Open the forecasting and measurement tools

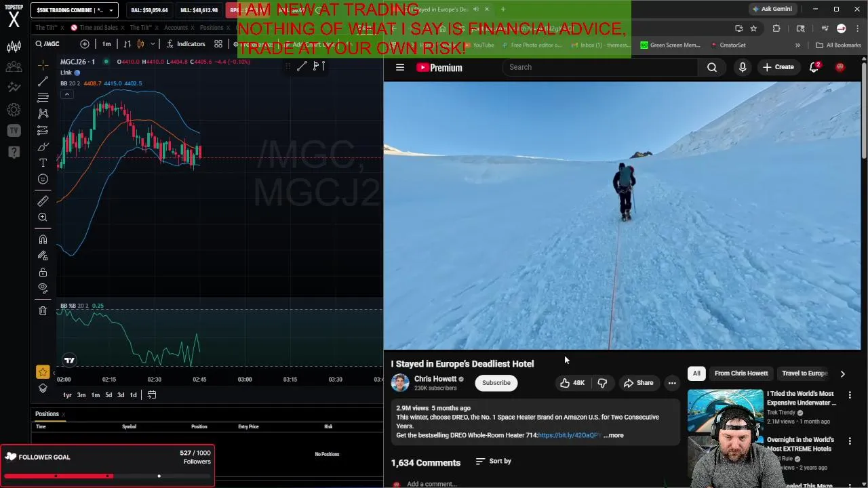(43, 130)
